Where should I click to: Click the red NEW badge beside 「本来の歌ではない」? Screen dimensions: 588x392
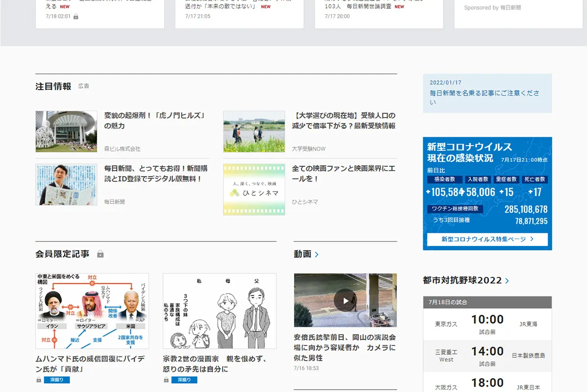(x=265, y=7)
